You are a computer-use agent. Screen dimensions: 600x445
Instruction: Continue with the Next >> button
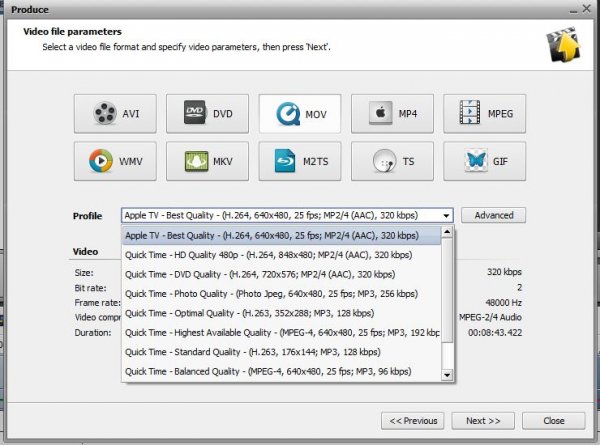click(483, 421)
